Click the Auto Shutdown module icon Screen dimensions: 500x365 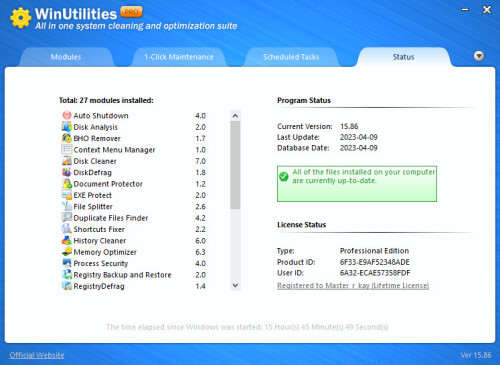pyautogui.click(x=67, y=115)
